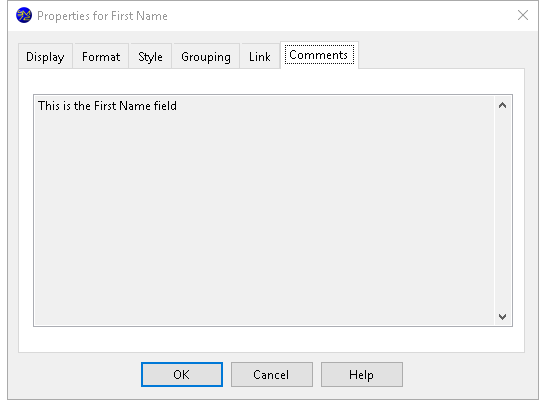The image size is (546, 407).
Task: Open the Format tab
Action: pos(101,56)
